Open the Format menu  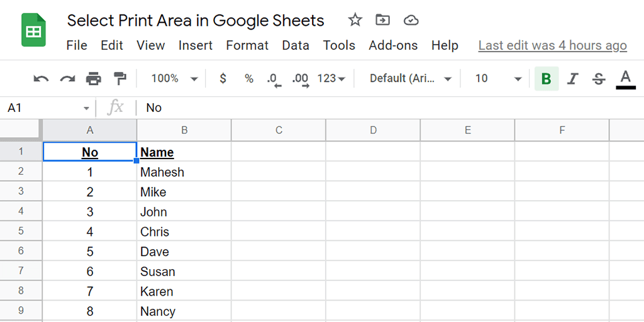click(x=247, y=45)
